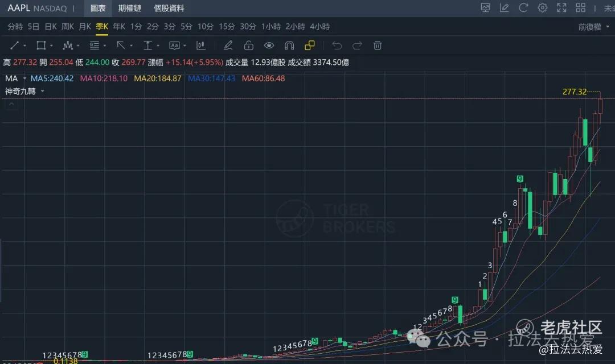Viewport: 615px width, 364px height.
Task: Select the 2小時 interval
Action: 296,27
